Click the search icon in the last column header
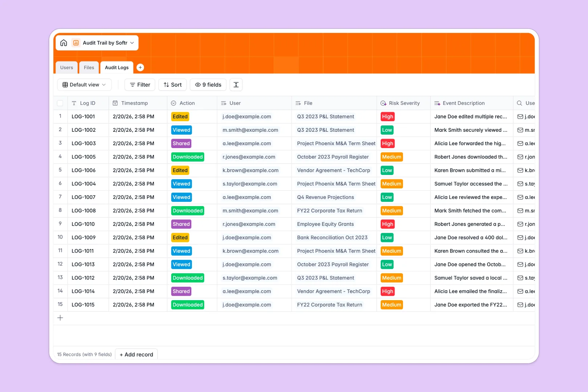The width and height of the screenshot is (588, 392). pyautogui.click(x=519, y=103)
